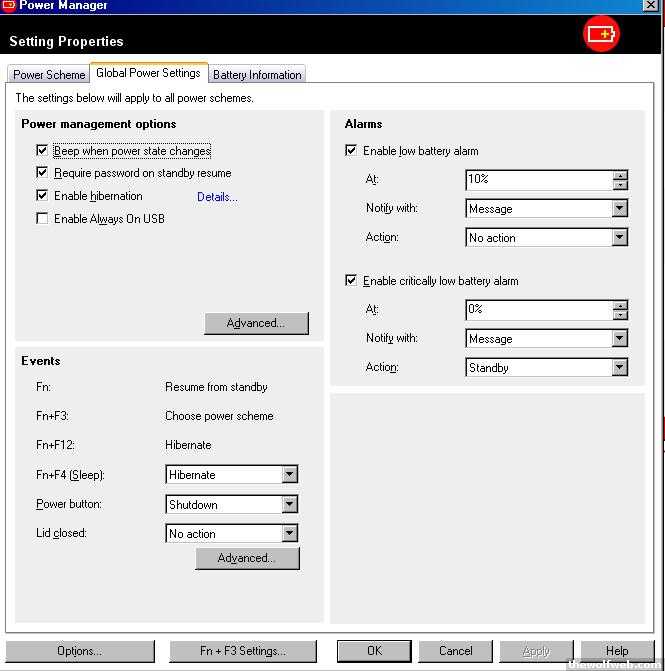This screenshot has height=671, width=665.
Task: Expand the Fn+F4 Sleep action dropdown
Action: (x=289, y=475)
